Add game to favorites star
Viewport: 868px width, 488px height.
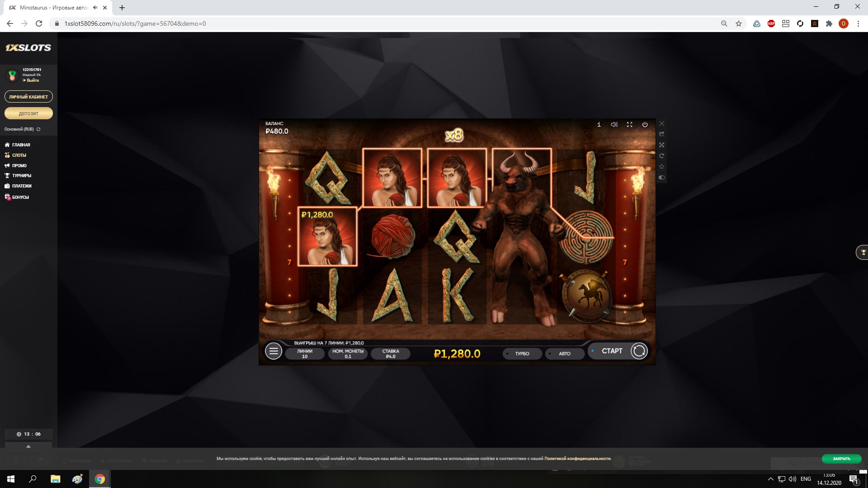pyautogui.click(x=662, y=167)
